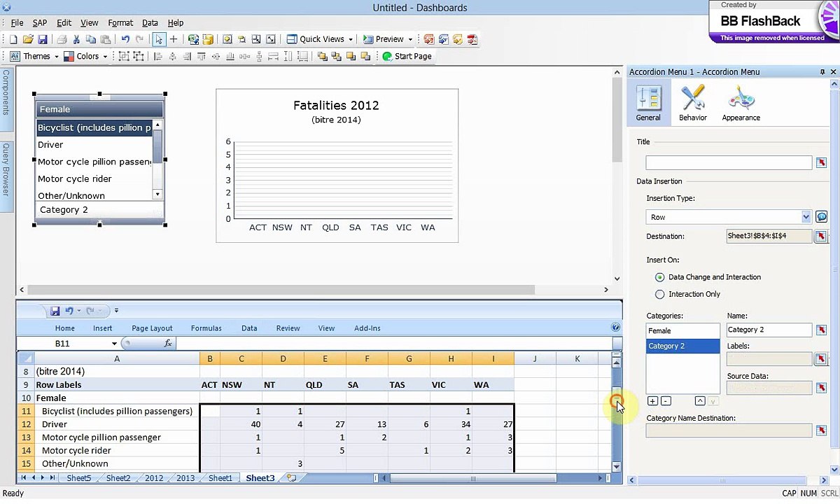The height and width of the screenshot is (504, 840).
Task: Click the insert function fx icon
Action: 168,344
